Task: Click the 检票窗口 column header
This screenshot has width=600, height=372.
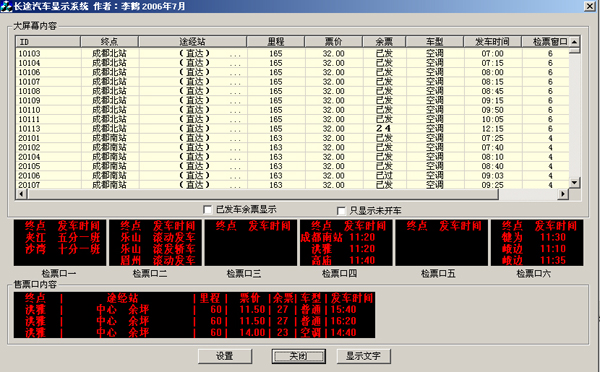Action: [x=546, y=41]
